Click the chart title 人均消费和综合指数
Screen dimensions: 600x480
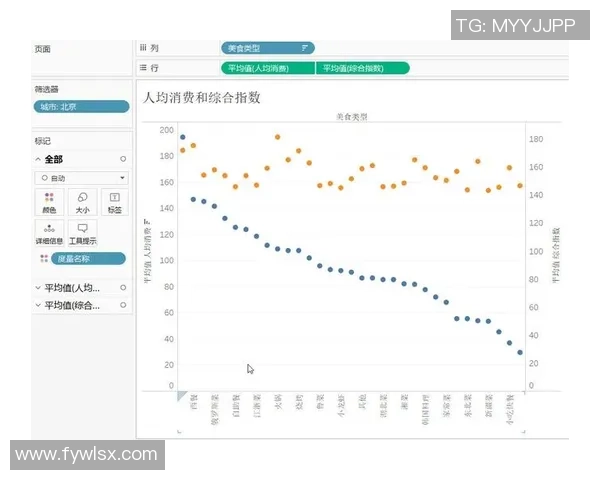point(202,98)
